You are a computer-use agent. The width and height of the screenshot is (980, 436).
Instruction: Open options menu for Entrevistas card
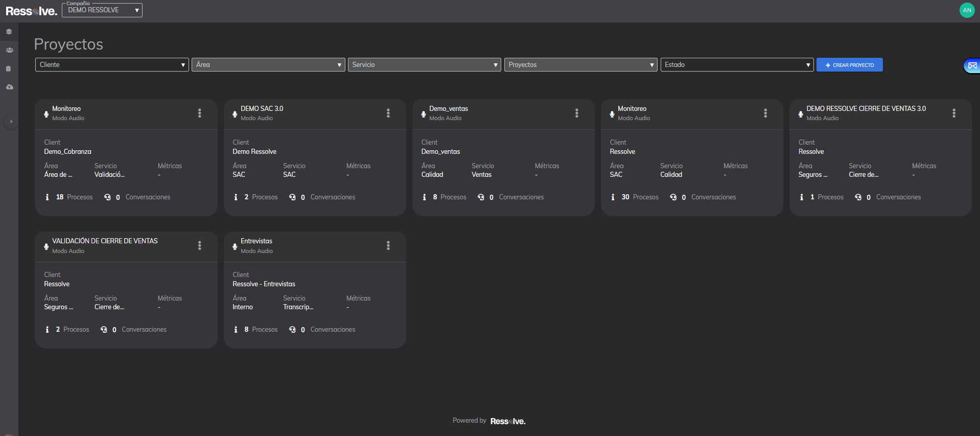pyautogui.click(x=388, y=245)
